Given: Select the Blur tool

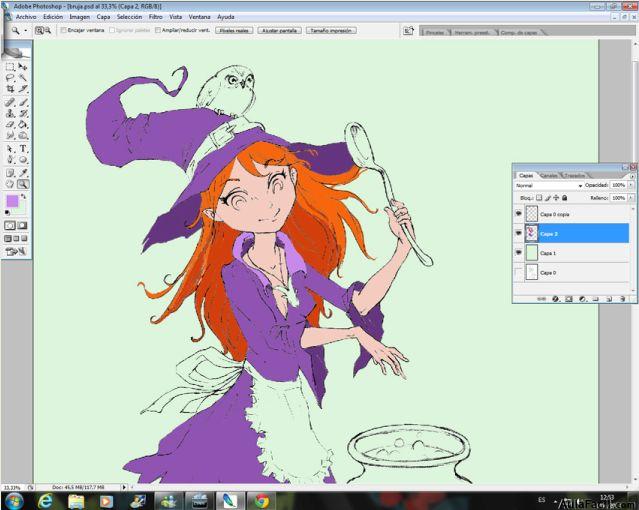Looking at the screenshot, I should coord(10,135).
